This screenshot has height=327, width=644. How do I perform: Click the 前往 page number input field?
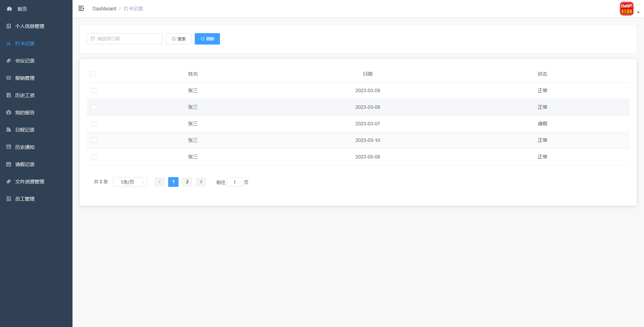234,182
